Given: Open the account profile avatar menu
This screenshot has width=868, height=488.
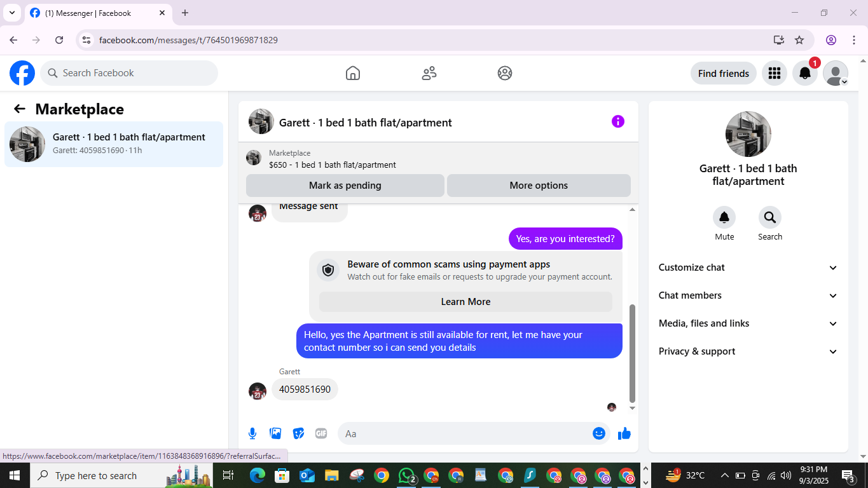Looking at the screenshot, I should (836, 73).
